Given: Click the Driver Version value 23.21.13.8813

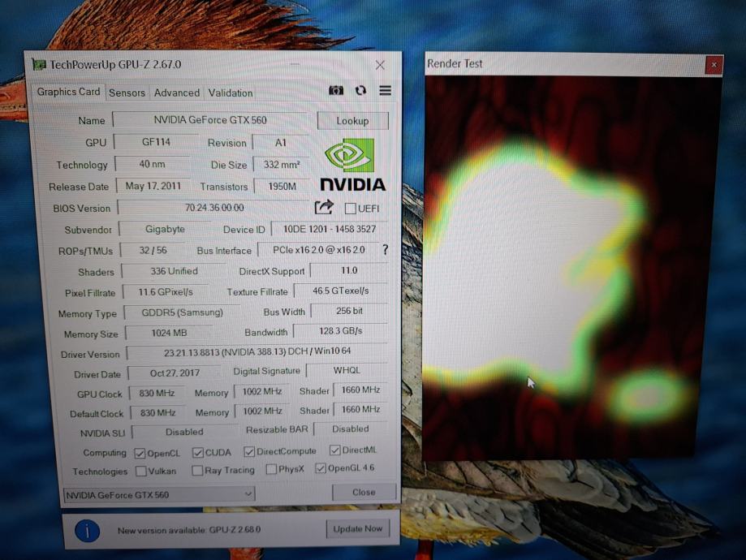Looking at the screenshot, I should (x=257, y=351).
